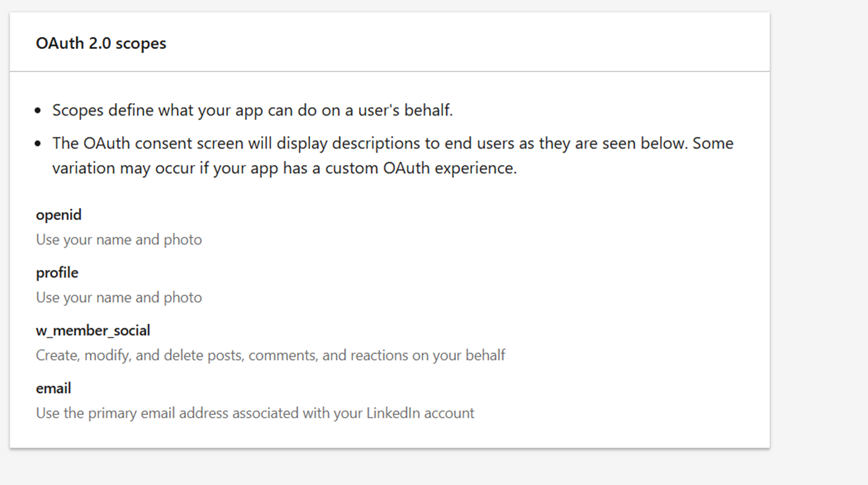Viewport: 868px width, 485px height.
Task: Click the description under the profile scope
Action: point(119,297)
